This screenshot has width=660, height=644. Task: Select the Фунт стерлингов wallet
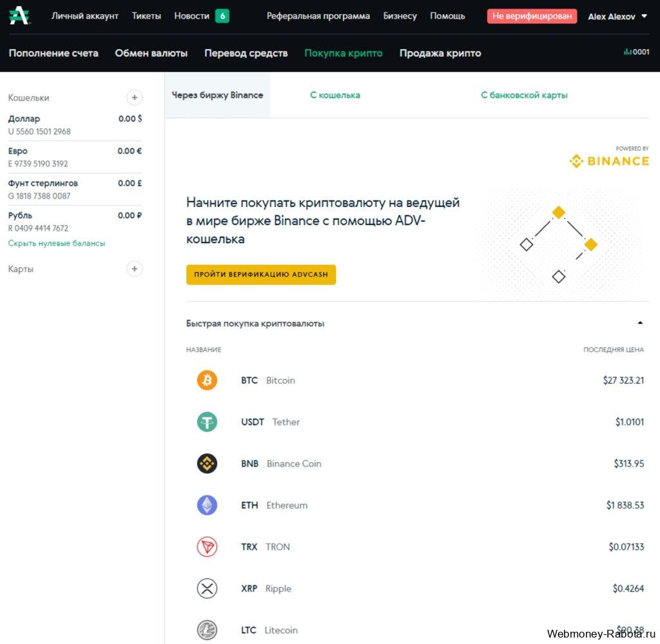point(75,189)
